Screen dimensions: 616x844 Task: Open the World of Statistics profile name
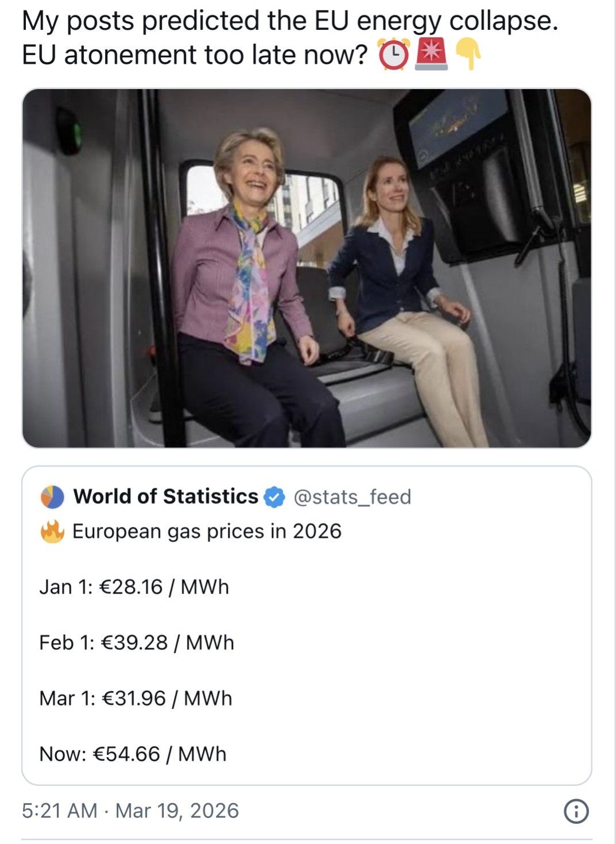tap(166, 496)
